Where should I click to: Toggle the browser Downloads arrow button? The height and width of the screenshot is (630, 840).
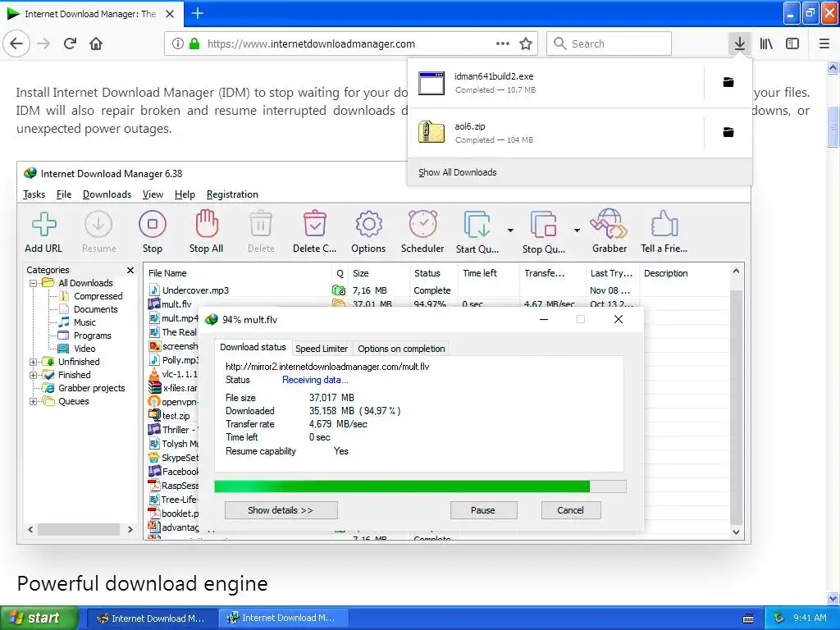(x=740, y=44)
